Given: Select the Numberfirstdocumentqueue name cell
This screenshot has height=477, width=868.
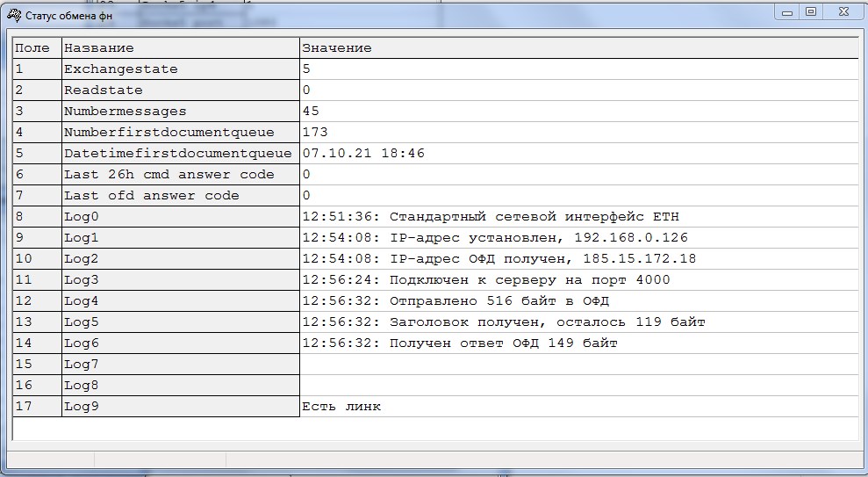Looking at the screenshot, I should click(181, 133).
